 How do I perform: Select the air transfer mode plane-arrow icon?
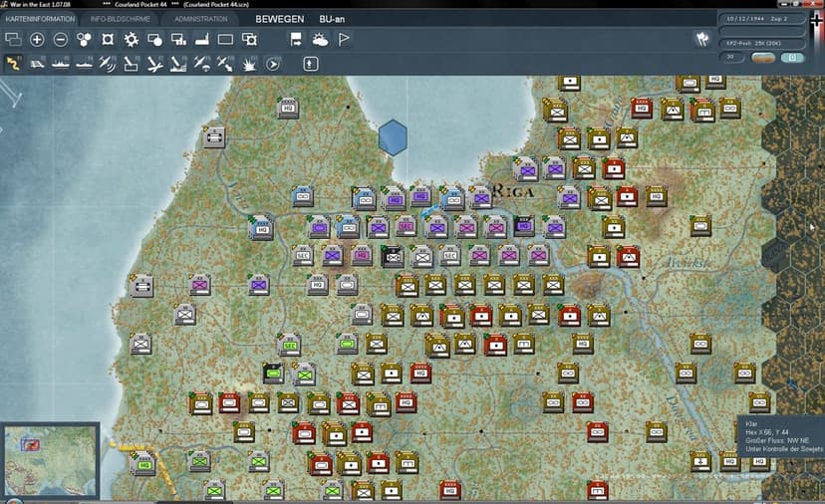pos(225,64)
